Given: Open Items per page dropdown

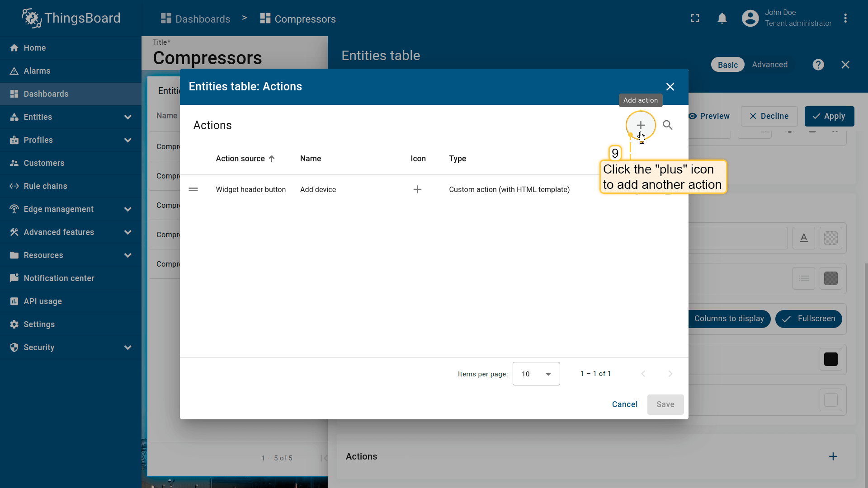Looking at the screenshot, I should click(x=536, y=374).
